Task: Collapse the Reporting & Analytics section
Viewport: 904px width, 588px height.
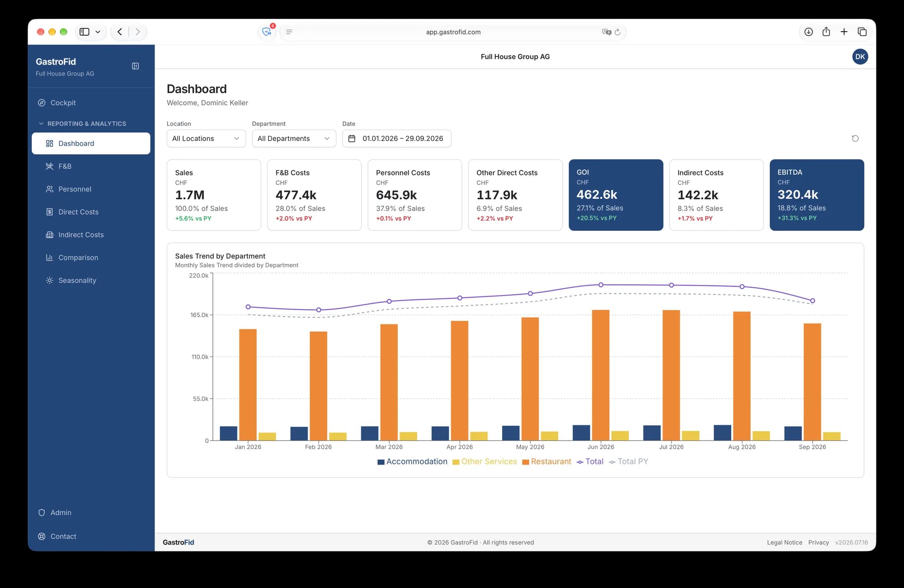Action: click(x=82, y=123)
